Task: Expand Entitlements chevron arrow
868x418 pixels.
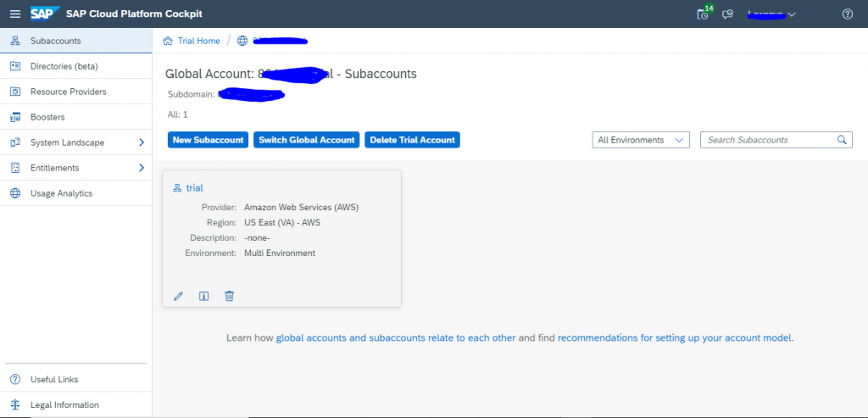Action: [x=142, y=169]
